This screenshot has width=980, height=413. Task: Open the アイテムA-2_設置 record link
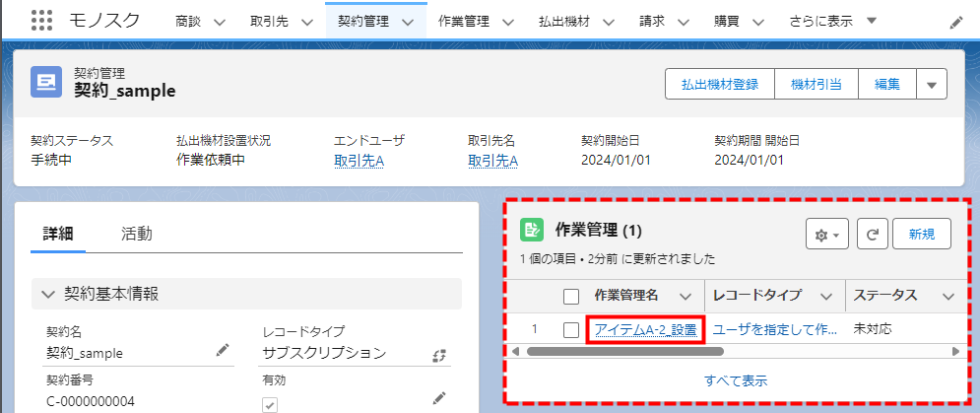[645, 329]
